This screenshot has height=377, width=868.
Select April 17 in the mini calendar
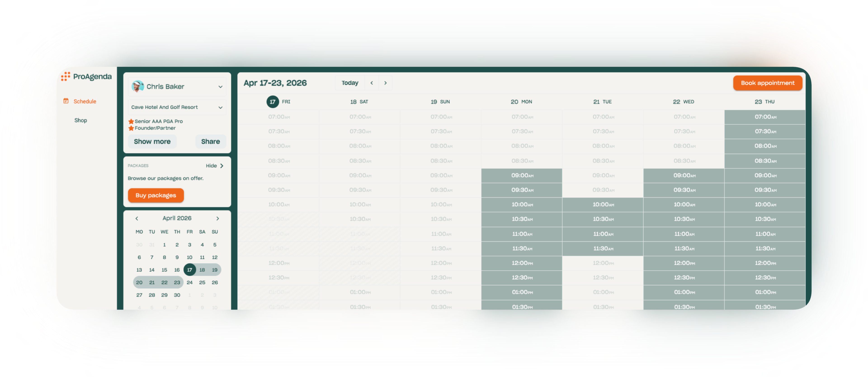point(190,270)
